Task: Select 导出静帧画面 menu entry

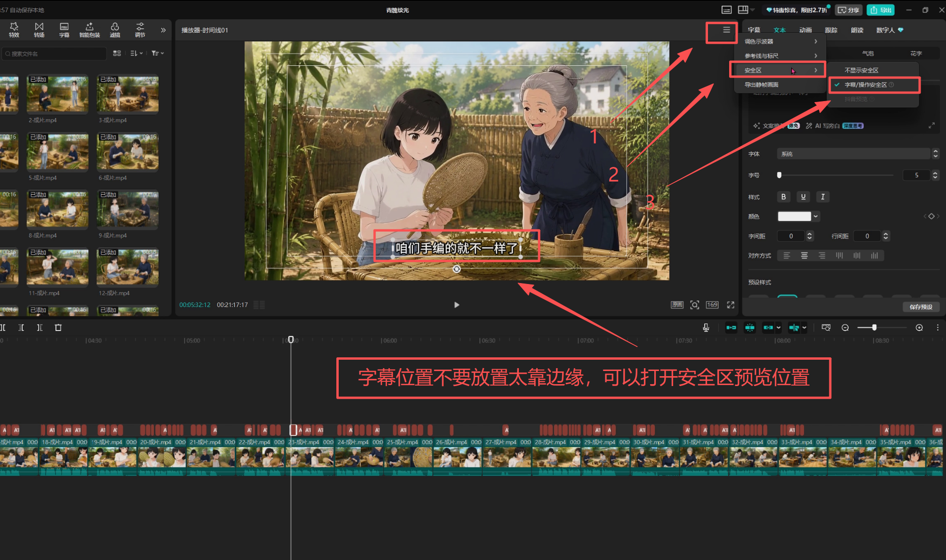Action: click(x=780, y=85)
